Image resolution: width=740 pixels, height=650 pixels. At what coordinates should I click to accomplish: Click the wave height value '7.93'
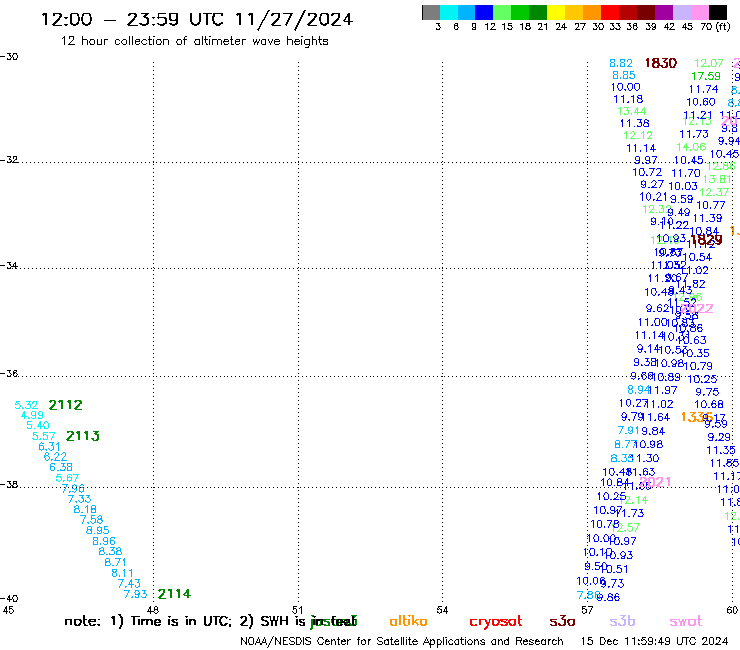[135, 594]
